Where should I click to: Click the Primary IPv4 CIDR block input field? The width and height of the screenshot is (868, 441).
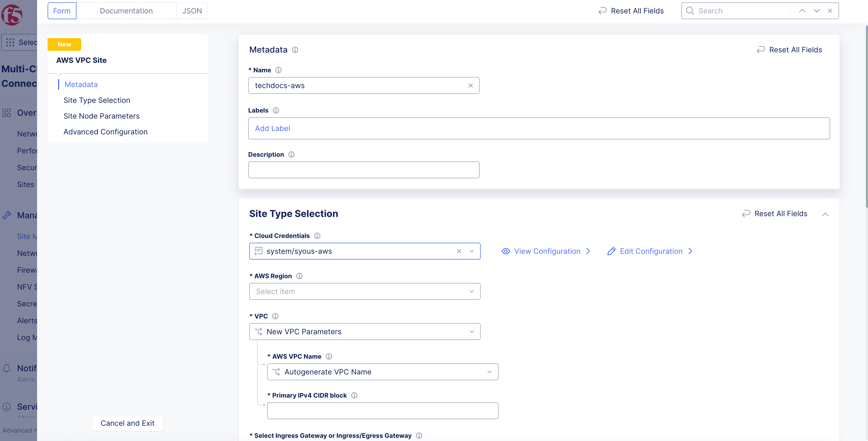[383, 410]
